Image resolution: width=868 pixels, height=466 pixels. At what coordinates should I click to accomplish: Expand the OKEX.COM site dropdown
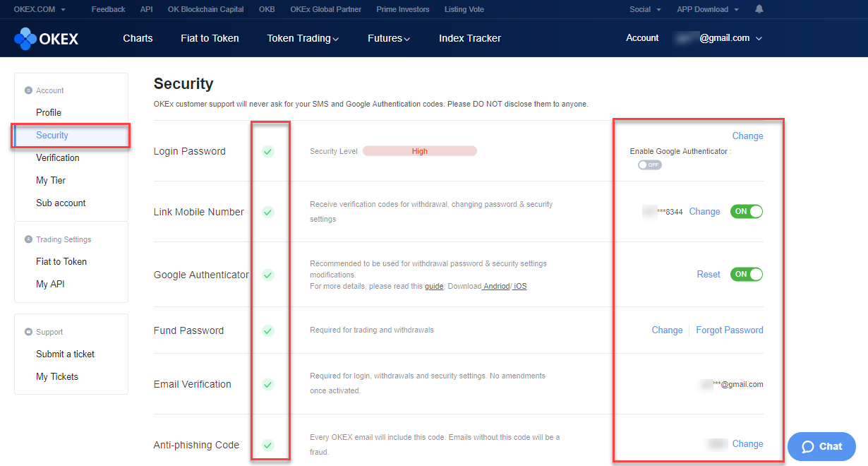pos(40,9)
